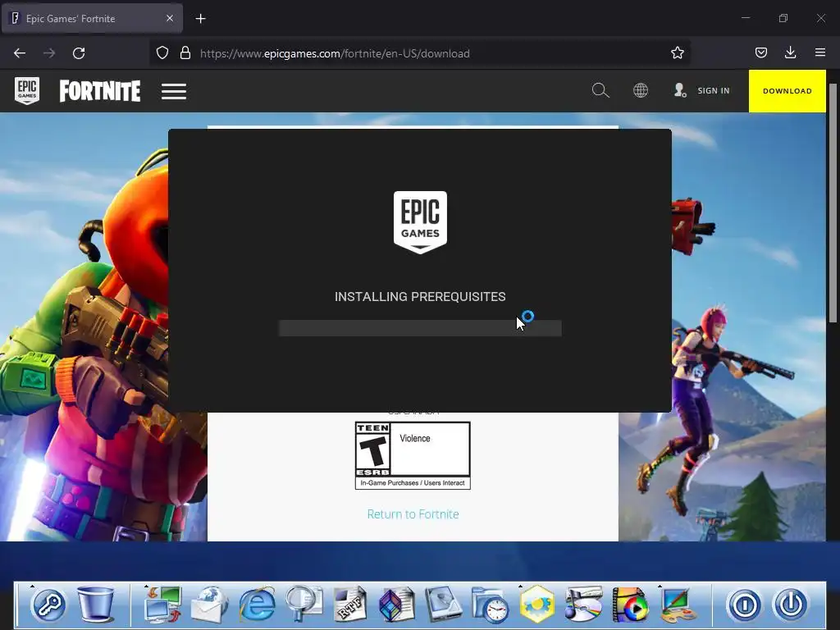Open the language globe selector
Viewport: 840px width, 630px height.
[x=641, y=90]
